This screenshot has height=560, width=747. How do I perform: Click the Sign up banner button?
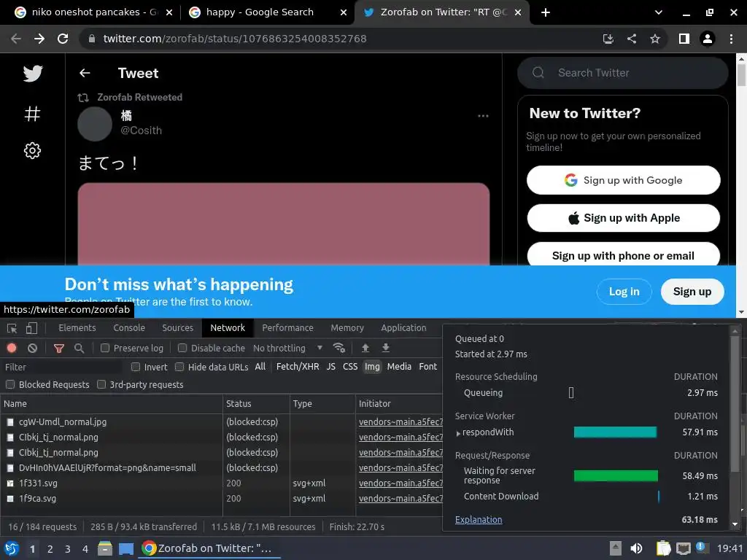(692, 292)
